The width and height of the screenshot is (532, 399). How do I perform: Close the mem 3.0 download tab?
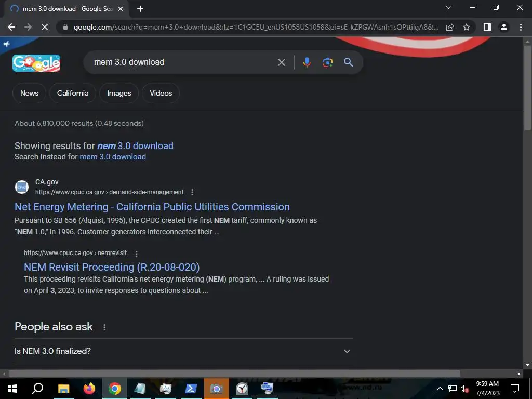coord(121,9)
